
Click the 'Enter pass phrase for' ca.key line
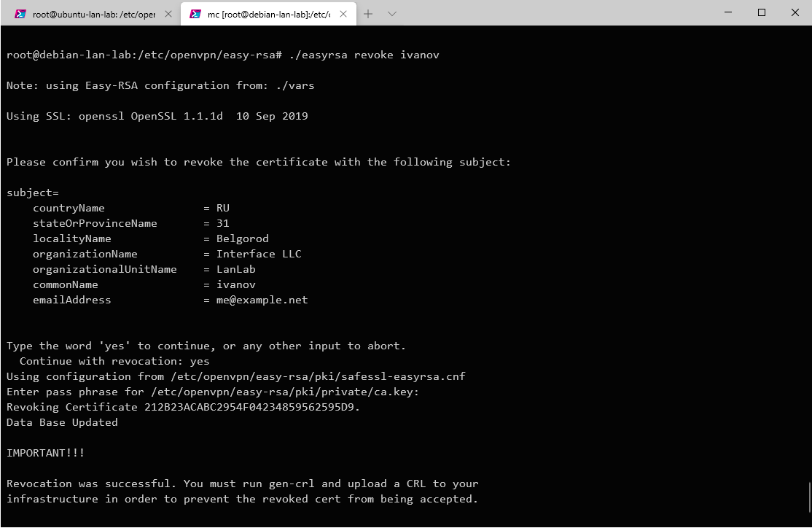click(212, 392)
